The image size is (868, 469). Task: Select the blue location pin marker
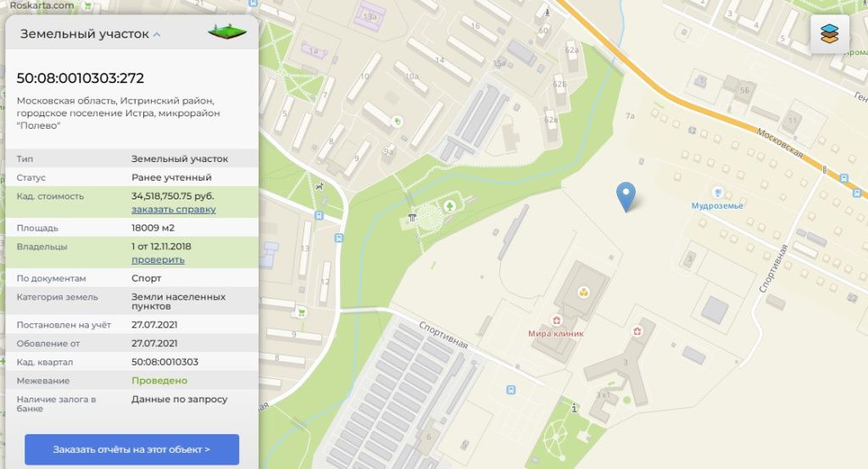coord(626,197)
